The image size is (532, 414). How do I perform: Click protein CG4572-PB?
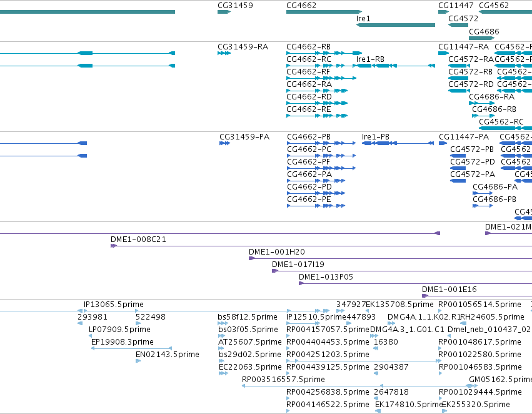(472, 149)
